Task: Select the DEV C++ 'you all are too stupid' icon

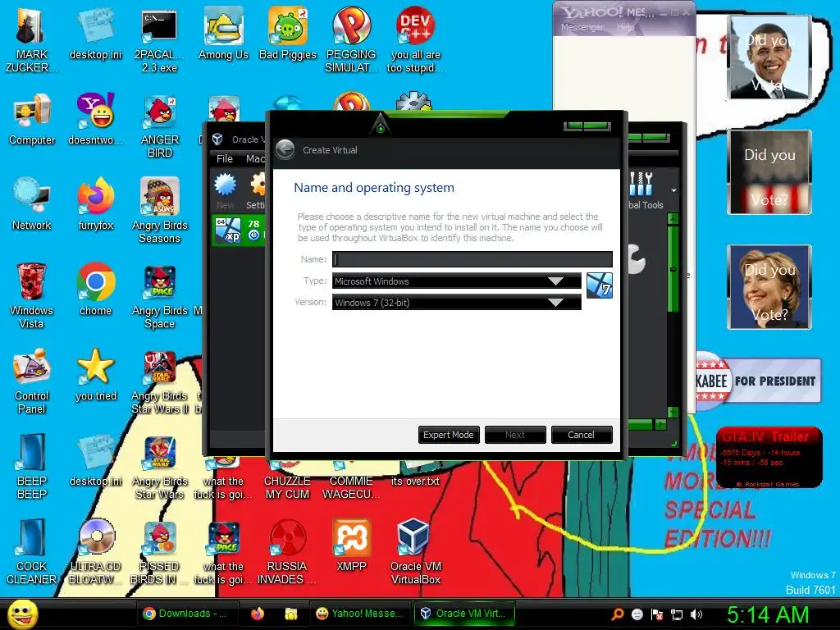Action: pos(415,40)
